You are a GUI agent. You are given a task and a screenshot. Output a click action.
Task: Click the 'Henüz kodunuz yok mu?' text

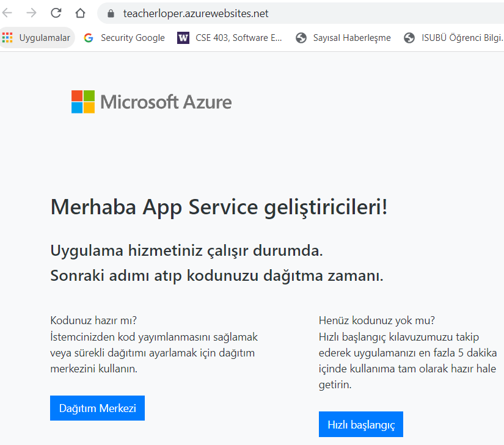pos(376,320)
